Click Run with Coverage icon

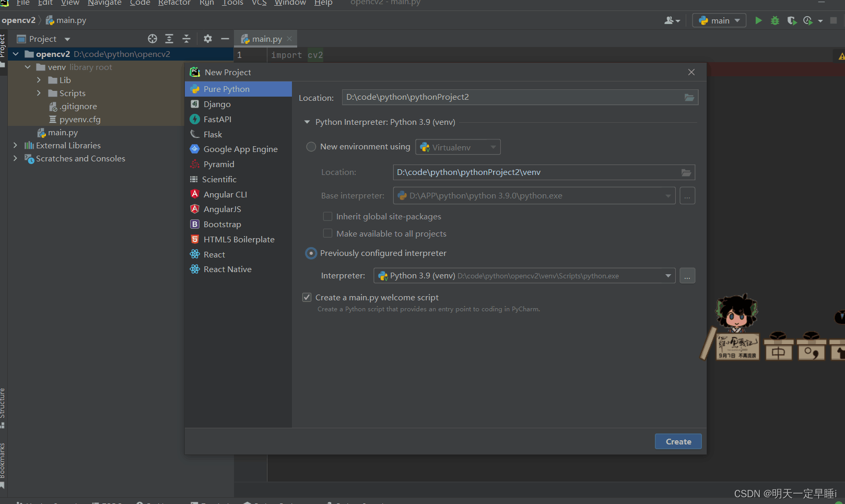(792, 20)
